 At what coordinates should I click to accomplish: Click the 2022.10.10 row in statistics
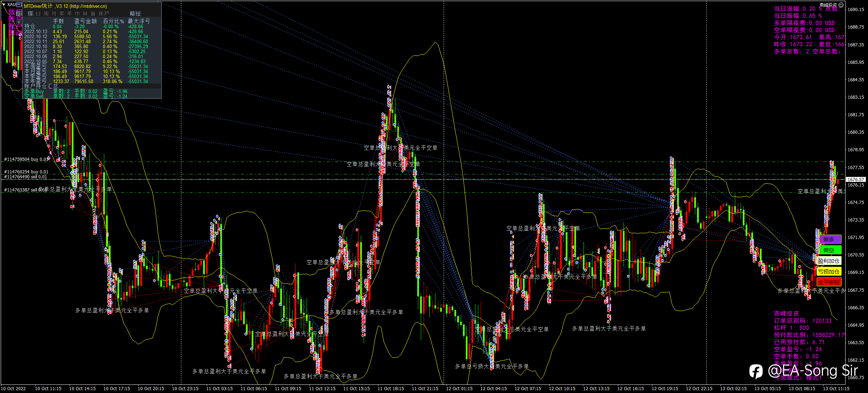click(x=86, y=47)
